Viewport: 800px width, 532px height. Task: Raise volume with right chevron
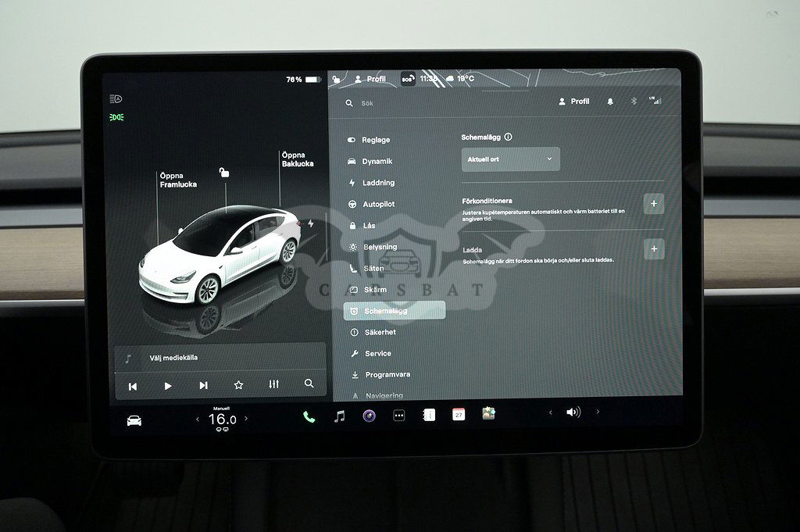click(598, 412)
